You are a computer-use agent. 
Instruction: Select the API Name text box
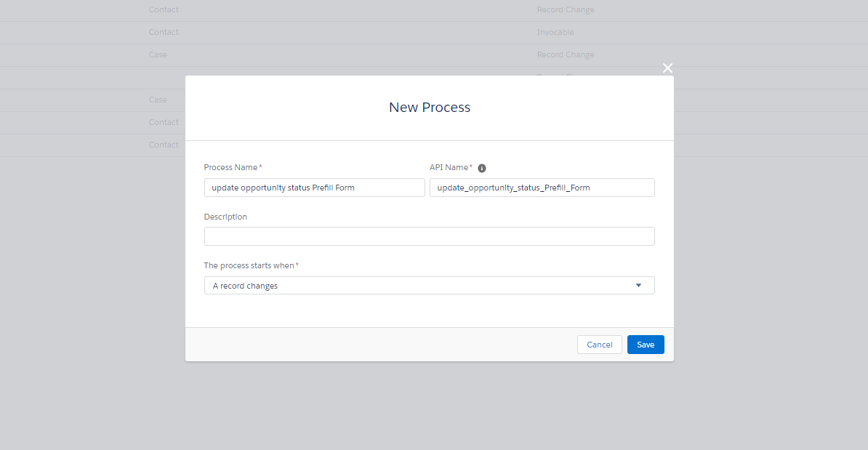pos(542,187)
